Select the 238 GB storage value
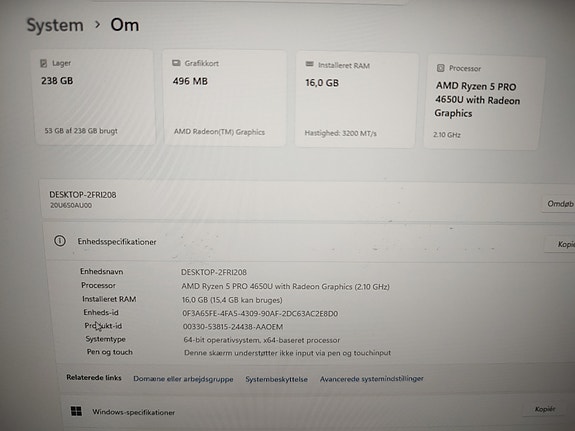The width and height of the screenshot is (575, 431). pos(57,81)
